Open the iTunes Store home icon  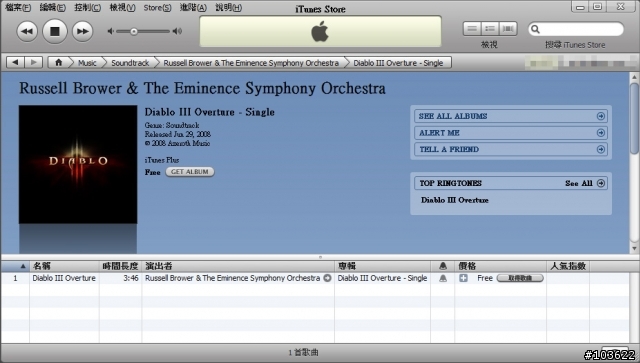[x=59, y=62]
